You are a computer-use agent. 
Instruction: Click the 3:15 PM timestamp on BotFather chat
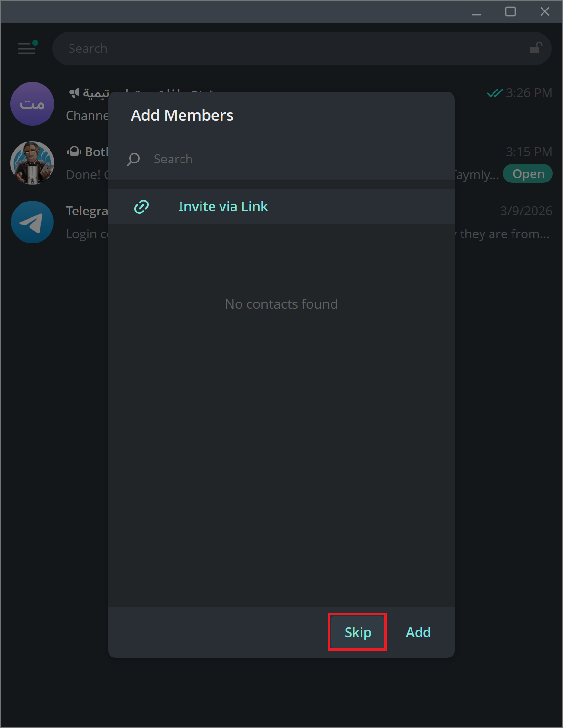coord(528,152)
